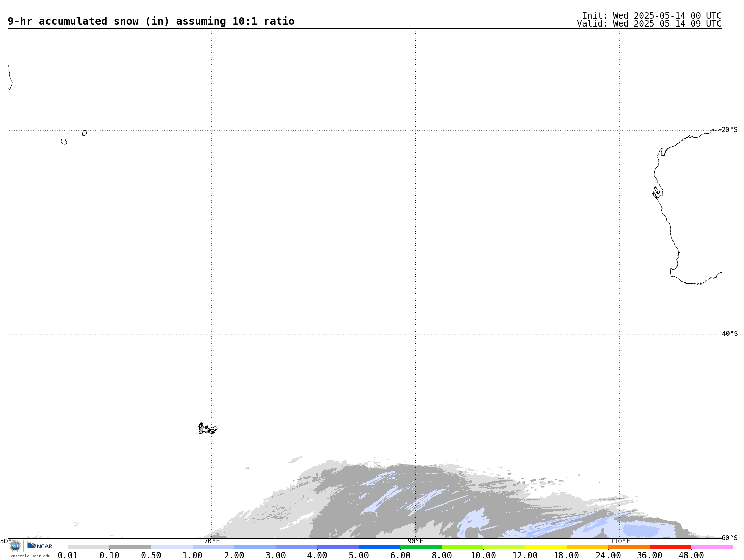Click the legend value 18.00

coord(567,556)
